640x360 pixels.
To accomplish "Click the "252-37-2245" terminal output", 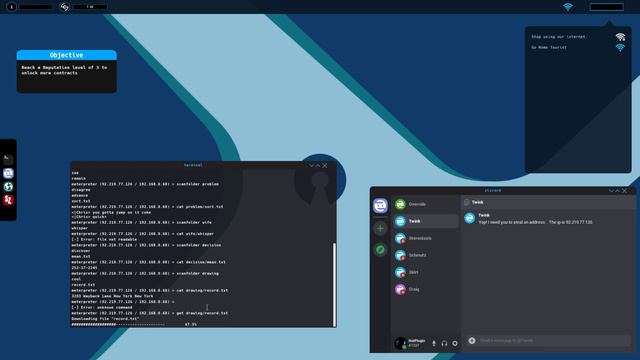I will [x=84, y=268].
